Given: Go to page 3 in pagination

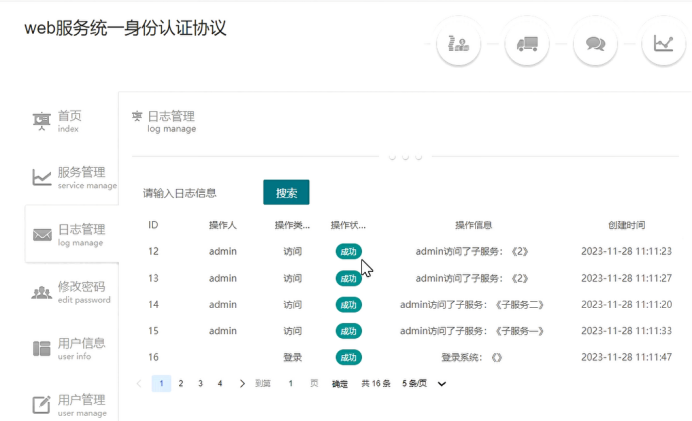Looking at the screenshot, I should 200,383.
